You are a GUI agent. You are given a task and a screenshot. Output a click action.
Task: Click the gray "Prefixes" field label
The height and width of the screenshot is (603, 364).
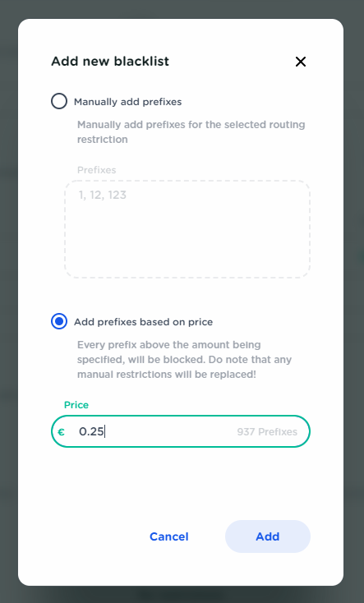tap(97, 170)
